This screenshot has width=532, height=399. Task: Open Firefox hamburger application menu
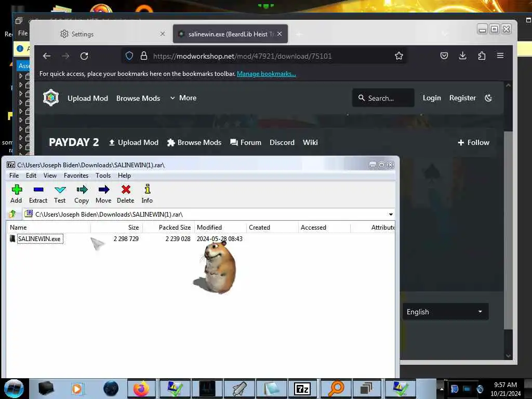[500, 56]
